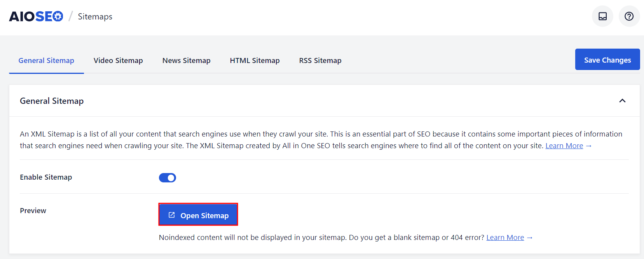The height and width of the screenshot is (259, 644).
Task: Collapse the General Sitemap section using the chevron
Action: (x=622, y=101)
